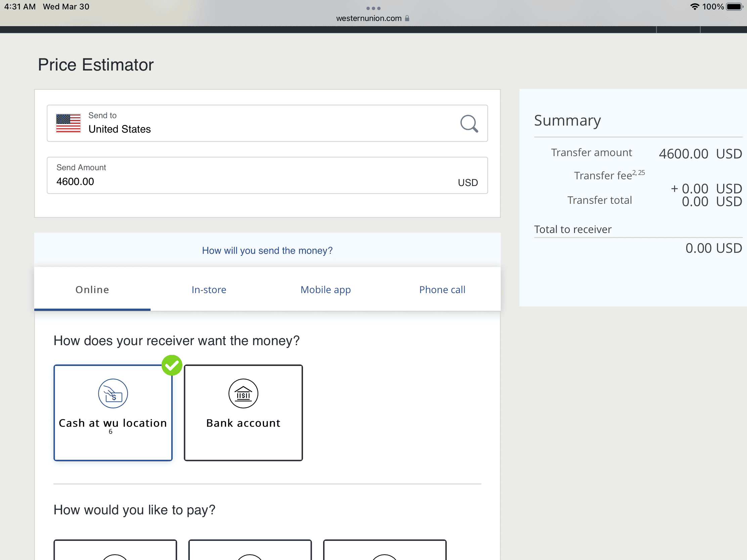Switch to the In-store tab

(209, 289)
